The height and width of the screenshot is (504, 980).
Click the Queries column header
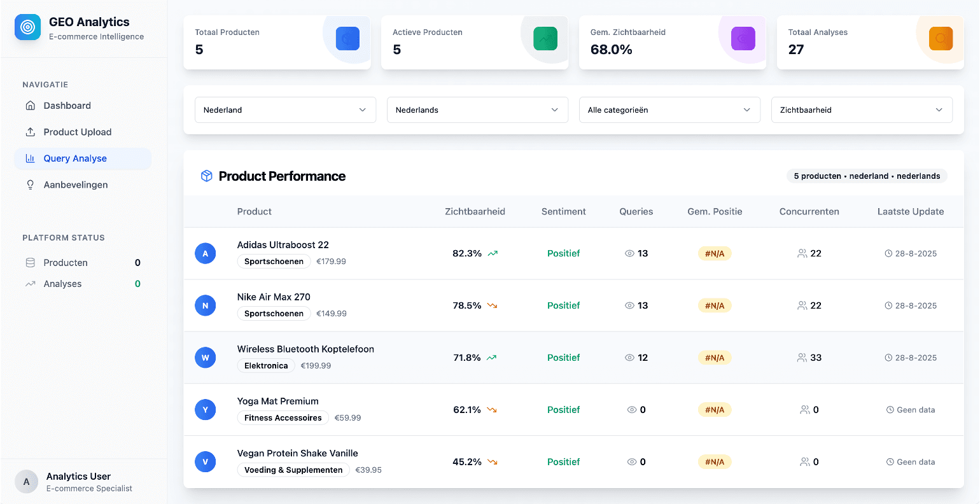click(636, 211)
